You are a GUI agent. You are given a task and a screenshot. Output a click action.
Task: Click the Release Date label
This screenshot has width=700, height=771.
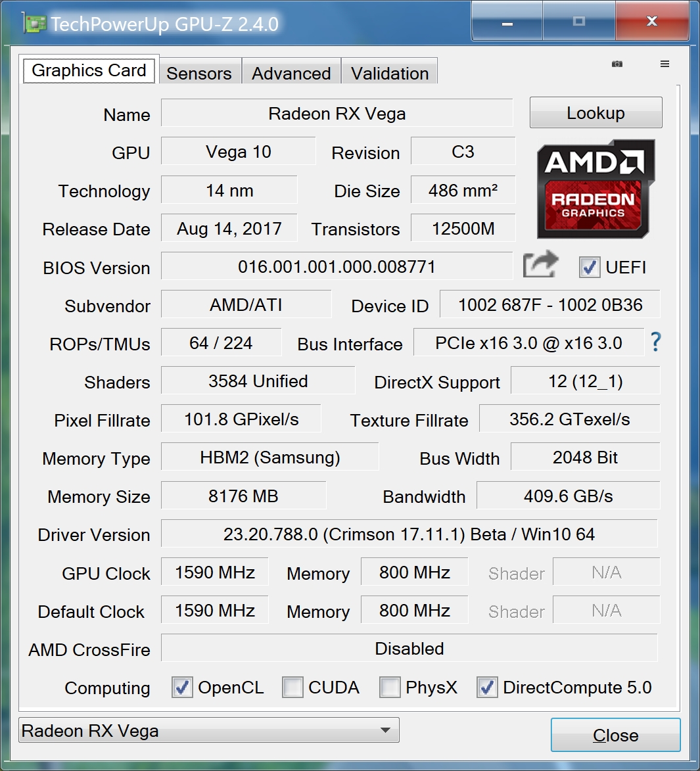point(97,229)
